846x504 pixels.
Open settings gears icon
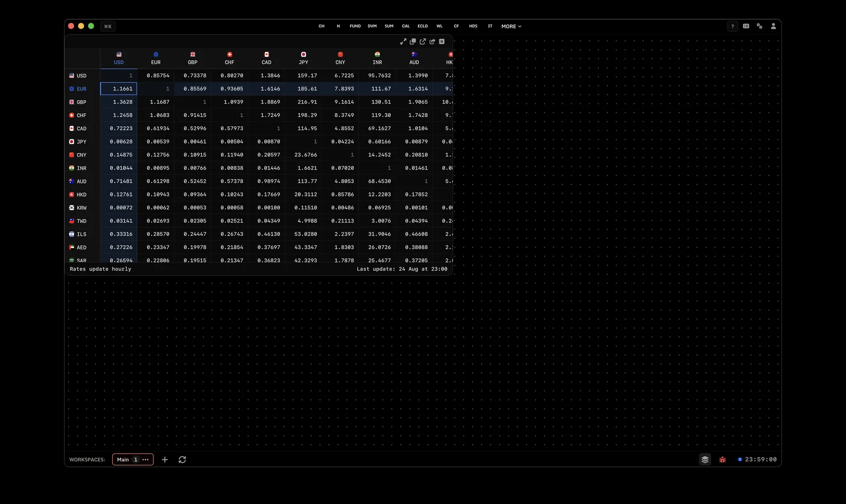pyautogui.click(x=760, y=26)
